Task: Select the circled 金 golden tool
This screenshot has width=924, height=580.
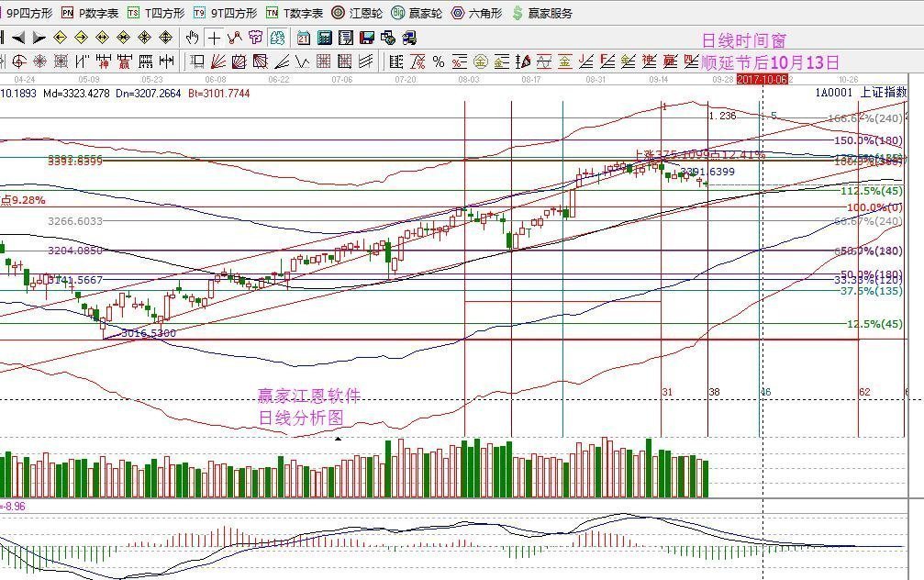Action: (481, 61)
